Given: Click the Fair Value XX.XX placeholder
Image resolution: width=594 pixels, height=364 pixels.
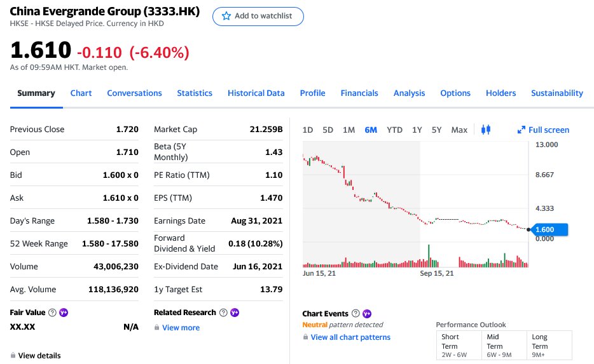Looking at the screenshot, I should pyautogui.click(x=22, y=327).
